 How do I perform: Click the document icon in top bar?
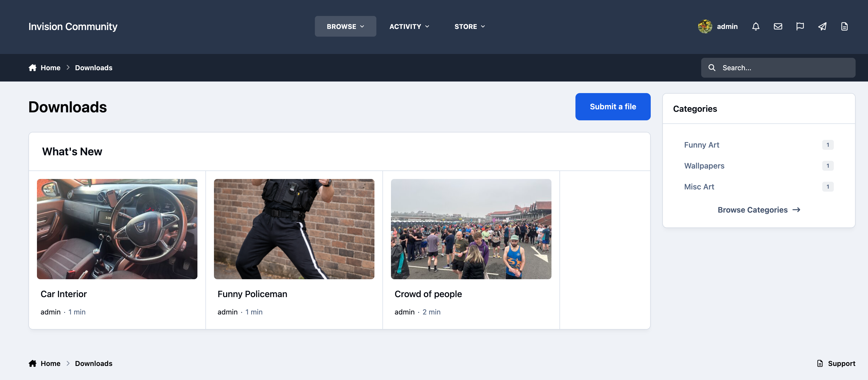pyautogui.click(x=844, y=26)
